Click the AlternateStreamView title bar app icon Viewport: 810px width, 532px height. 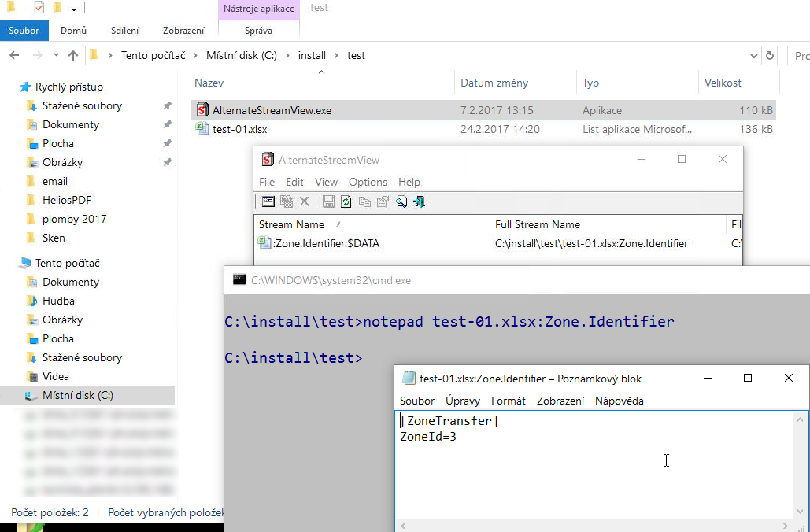click(268, 160)
